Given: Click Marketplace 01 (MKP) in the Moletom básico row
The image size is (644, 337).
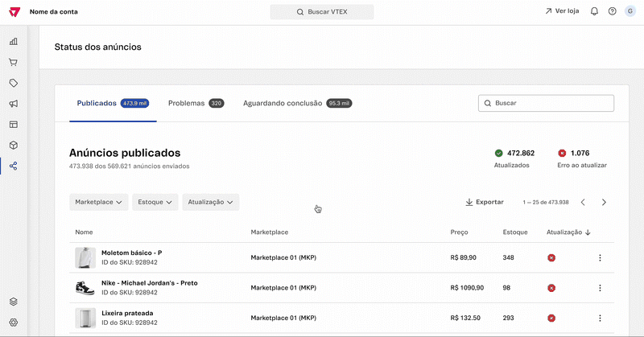Looking at the screenshot, I should click(283, 258).
